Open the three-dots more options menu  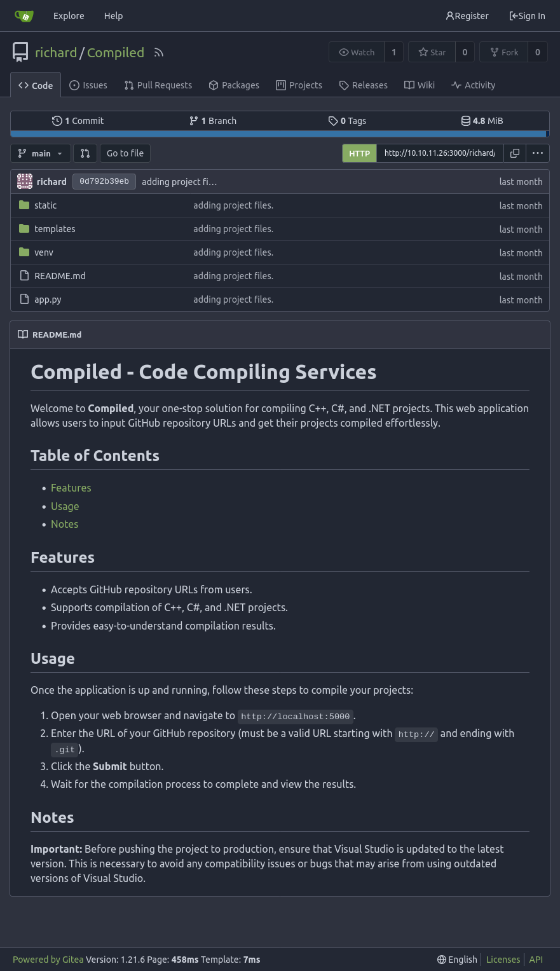click(x=538, y=153)
